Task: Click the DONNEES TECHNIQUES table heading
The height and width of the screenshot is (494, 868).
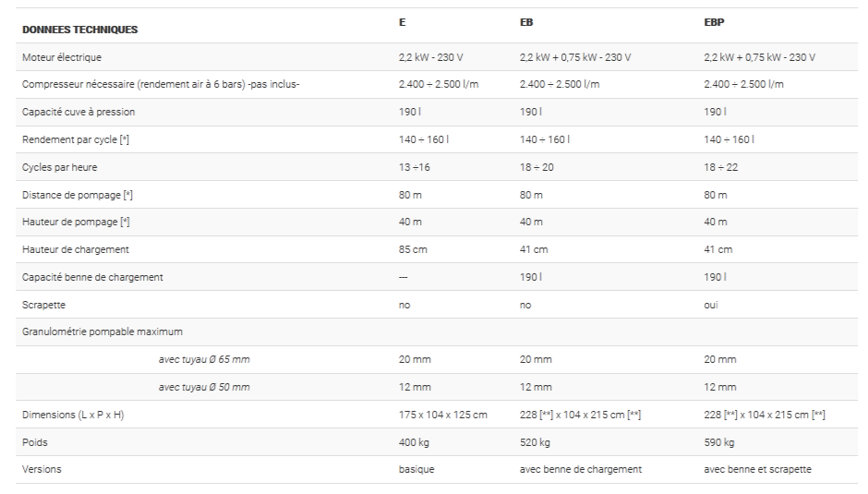Action: click(x=79, y=30)
